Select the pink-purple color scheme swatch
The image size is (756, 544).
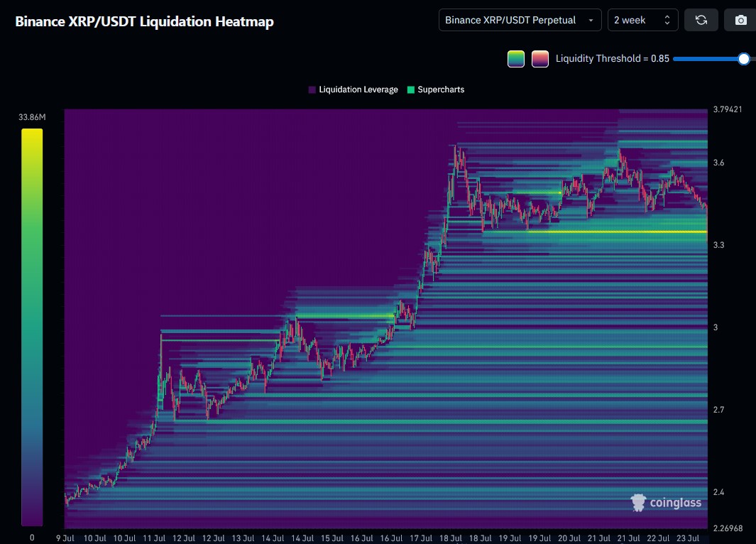coord(540,59)
